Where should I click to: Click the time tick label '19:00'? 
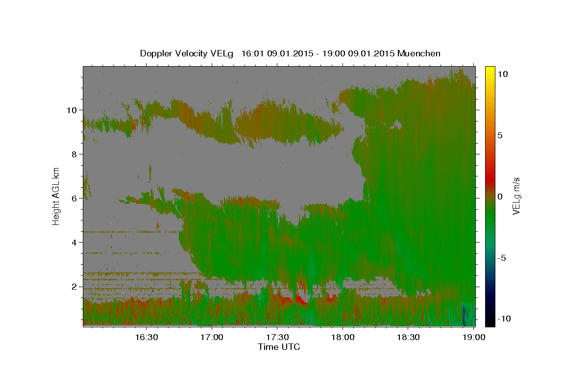[x=473, y=337]
